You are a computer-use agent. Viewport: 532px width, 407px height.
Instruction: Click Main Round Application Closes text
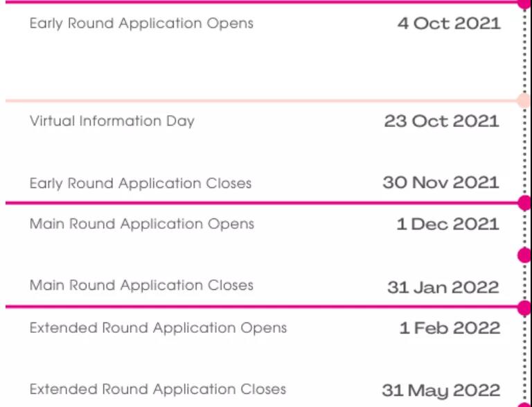coord(141,286)
